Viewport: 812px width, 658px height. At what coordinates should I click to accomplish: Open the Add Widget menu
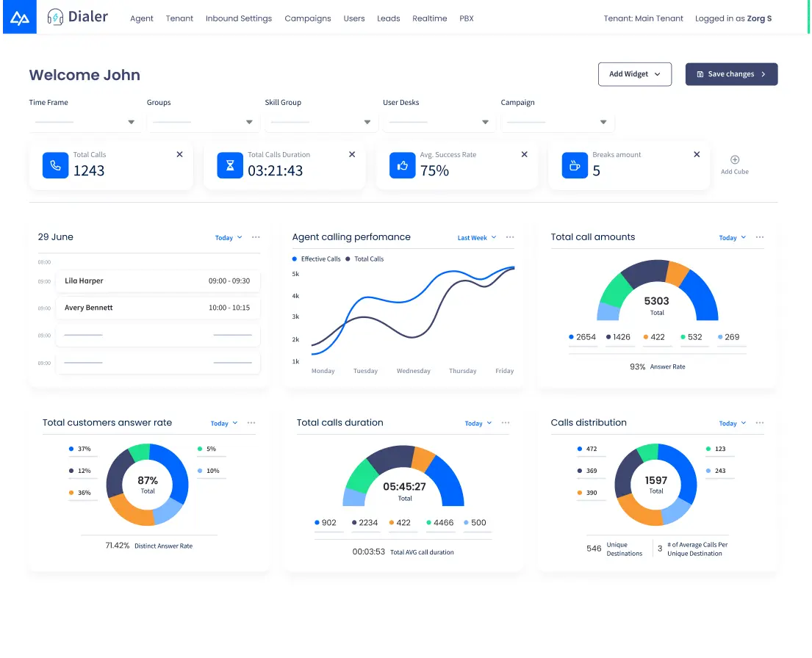634,74
